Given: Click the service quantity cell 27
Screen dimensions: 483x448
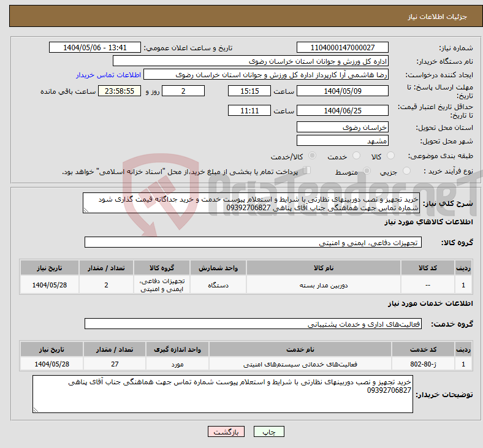Looking at the screenshot, I should pyautogui.click(x=115, y=364).
